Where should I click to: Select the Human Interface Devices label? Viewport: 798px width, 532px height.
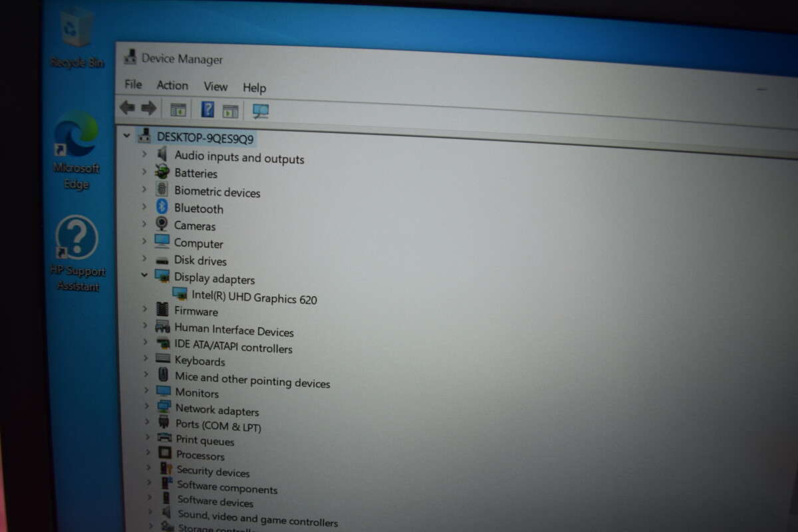click(x=234, y=331)
